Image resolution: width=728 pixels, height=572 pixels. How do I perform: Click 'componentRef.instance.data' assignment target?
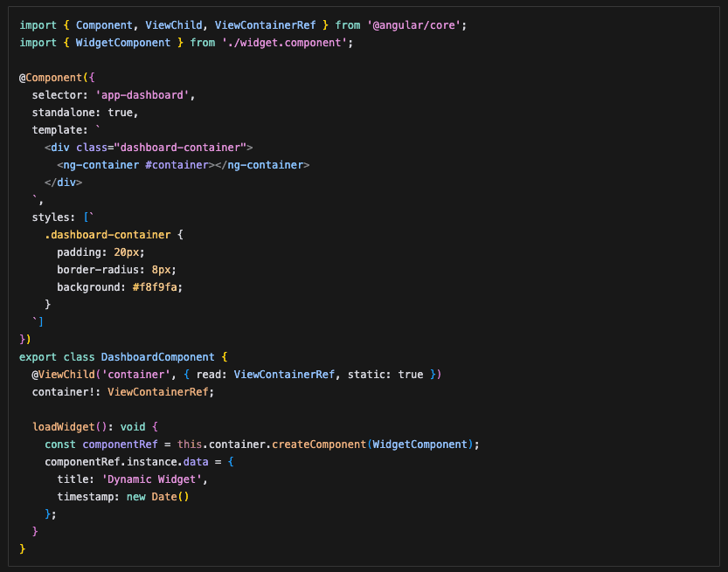(126, 462)
